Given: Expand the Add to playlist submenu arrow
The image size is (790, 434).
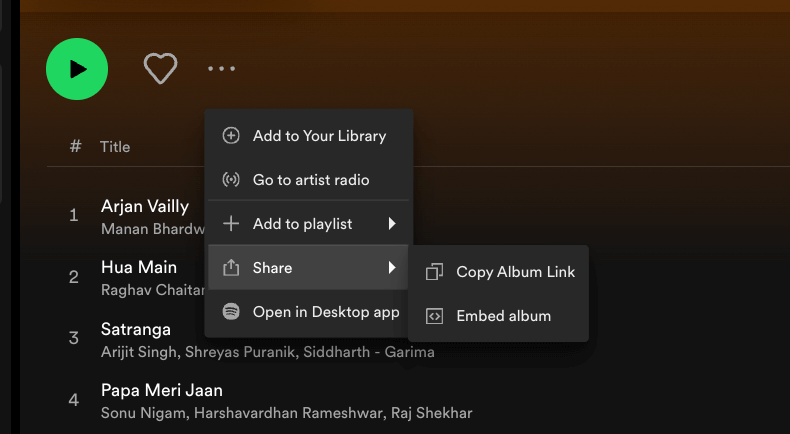Looking at the screenshot, I should click(392, 224).
